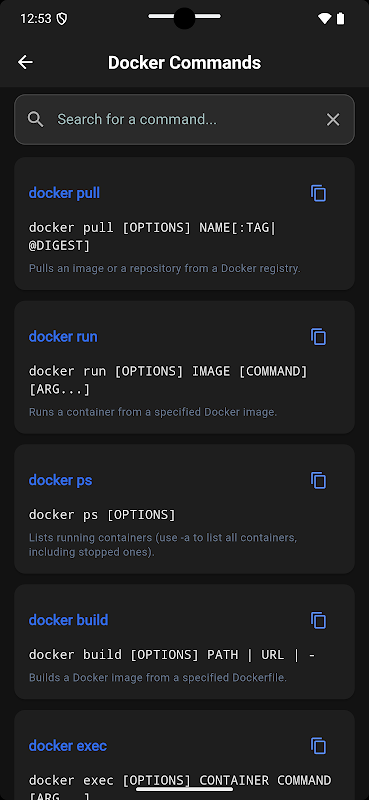Tap the docker ps description text
The height and width of the screenshot is (800, 369).
click(163, 545)
